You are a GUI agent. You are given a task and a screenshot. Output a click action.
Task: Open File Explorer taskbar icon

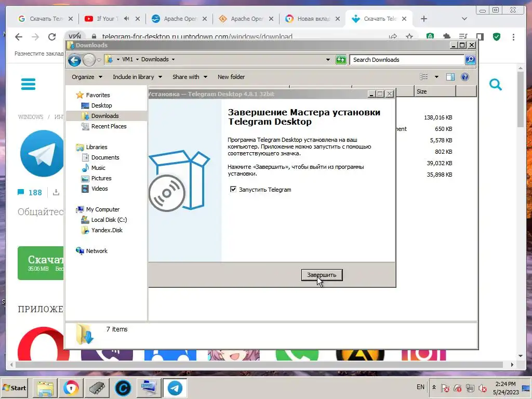coord(46,388)
